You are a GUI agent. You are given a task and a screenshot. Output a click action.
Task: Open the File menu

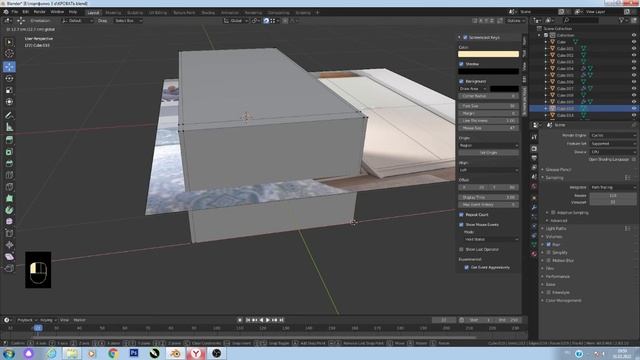point(15,12)
